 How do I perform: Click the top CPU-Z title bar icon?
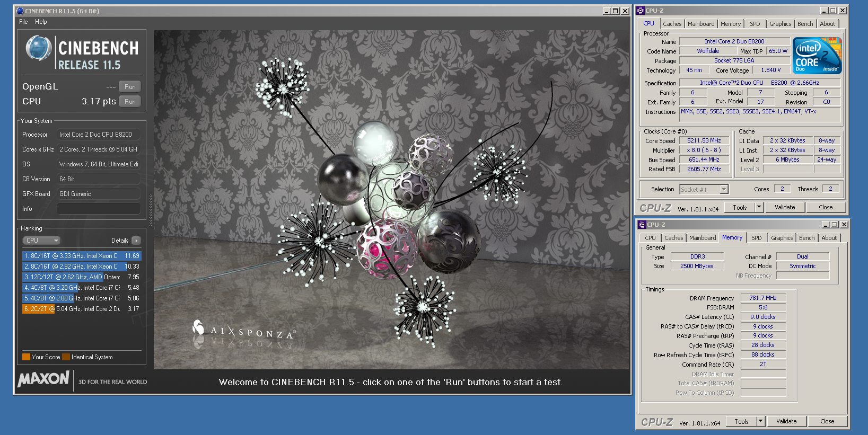pyautogui.click(x=641, y=11)
